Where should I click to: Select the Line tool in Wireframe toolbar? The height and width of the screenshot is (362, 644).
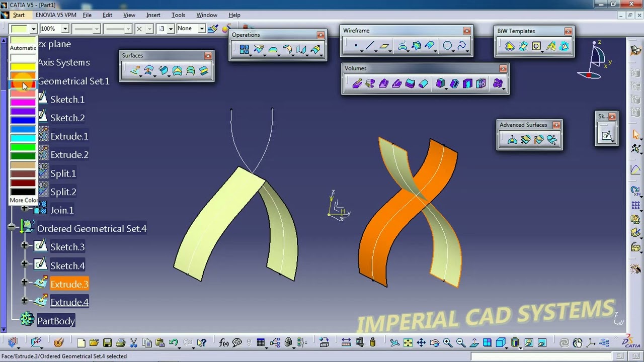pyautogui.click(x=370, y=46)
